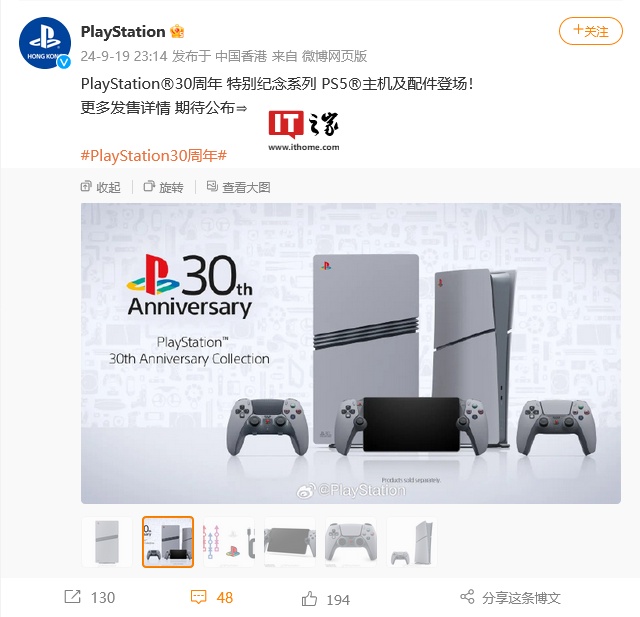View full size image via 查看大图

pyautogui.click(x=238, y=187)
